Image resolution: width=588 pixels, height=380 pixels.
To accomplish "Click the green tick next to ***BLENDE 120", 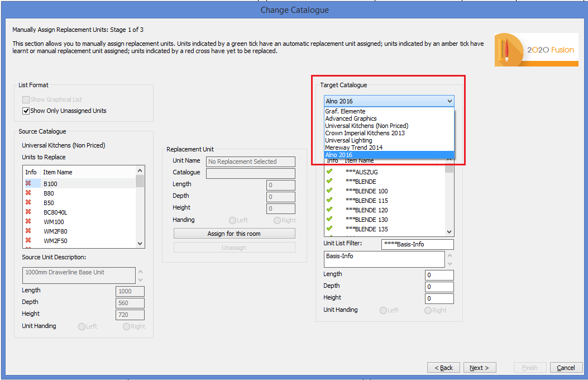I will click(329, 210).
